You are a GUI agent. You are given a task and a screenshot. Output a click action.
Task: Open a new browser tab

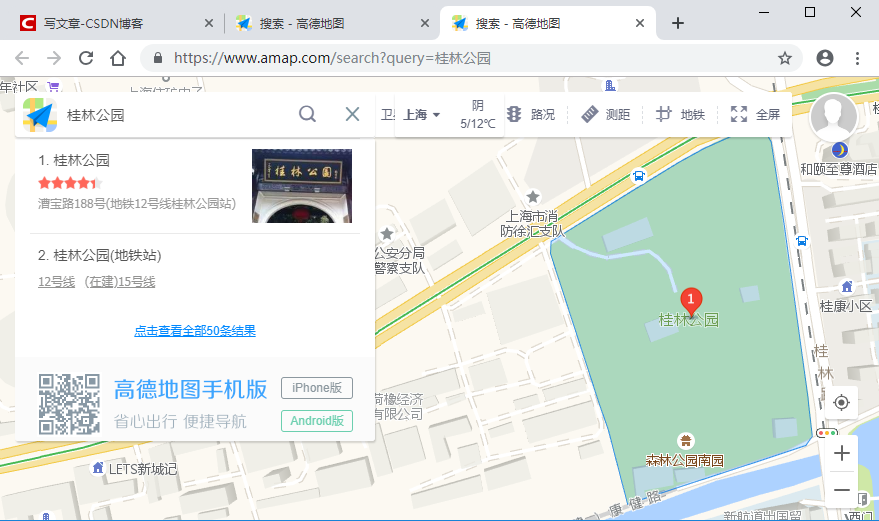pyautogui.click(x=678, y=23)
